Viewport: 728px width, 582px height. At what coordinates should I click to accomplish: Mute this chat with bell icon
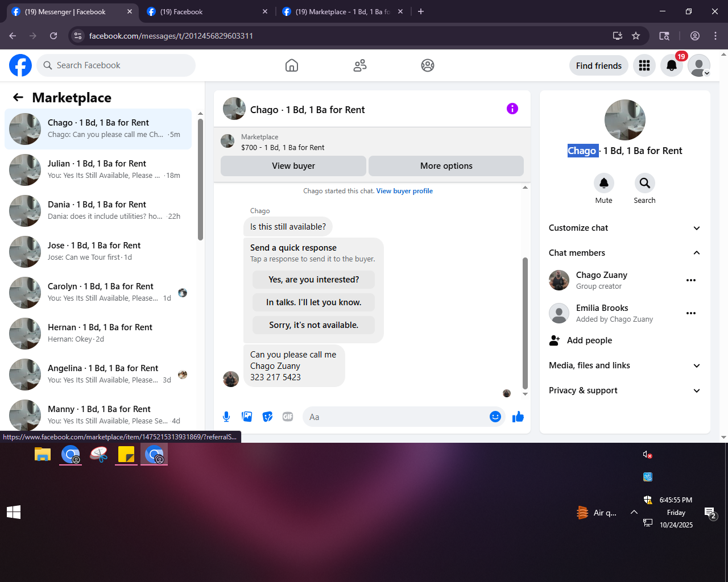(604, 183)
